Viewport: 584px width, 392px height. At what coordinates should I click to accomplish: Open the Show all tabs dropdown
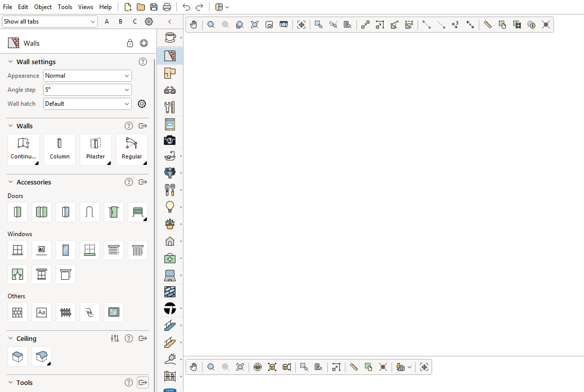coord(50,22)
